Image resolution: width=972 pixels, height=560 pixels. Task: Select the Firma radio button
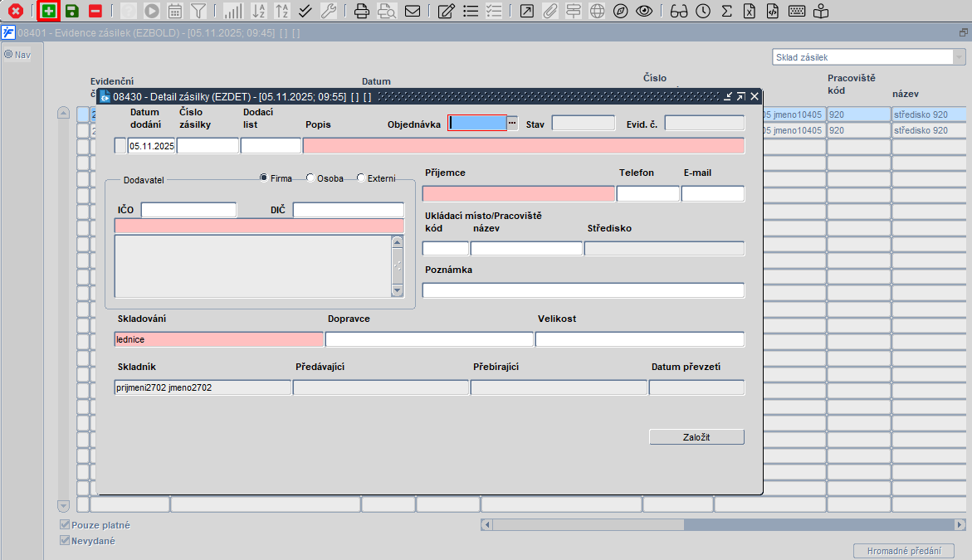tap(264, 178)
